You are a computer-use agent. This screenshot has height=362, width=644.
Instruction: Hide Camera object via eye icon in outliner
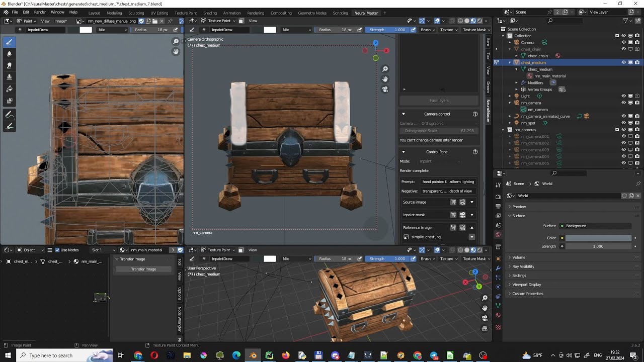point(623,42)
